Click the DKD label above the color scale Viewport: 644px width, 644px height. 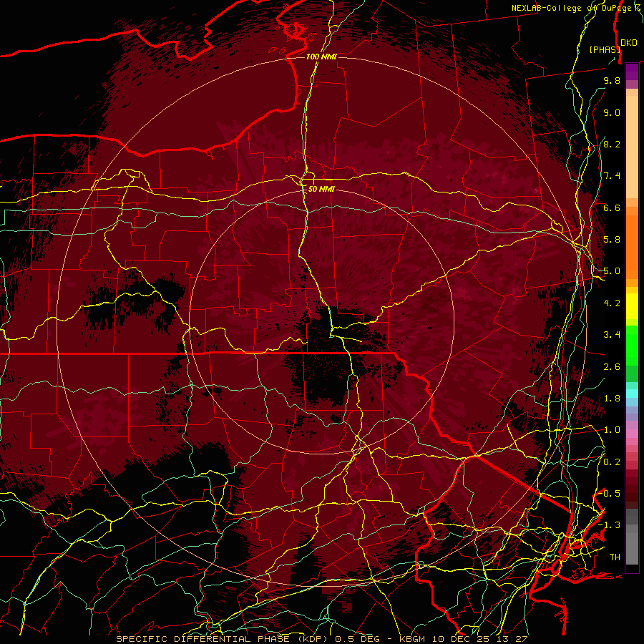coord(629,42)
